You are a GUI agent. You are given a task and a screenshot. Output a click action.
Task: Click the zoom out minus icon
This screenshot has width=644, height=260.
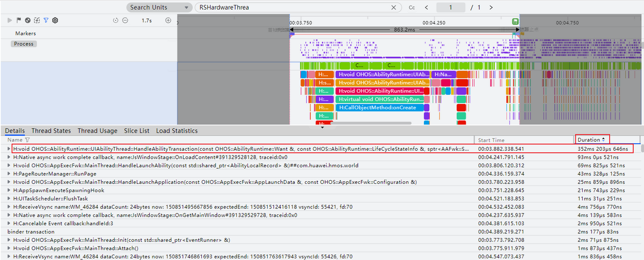coord(125,20)
